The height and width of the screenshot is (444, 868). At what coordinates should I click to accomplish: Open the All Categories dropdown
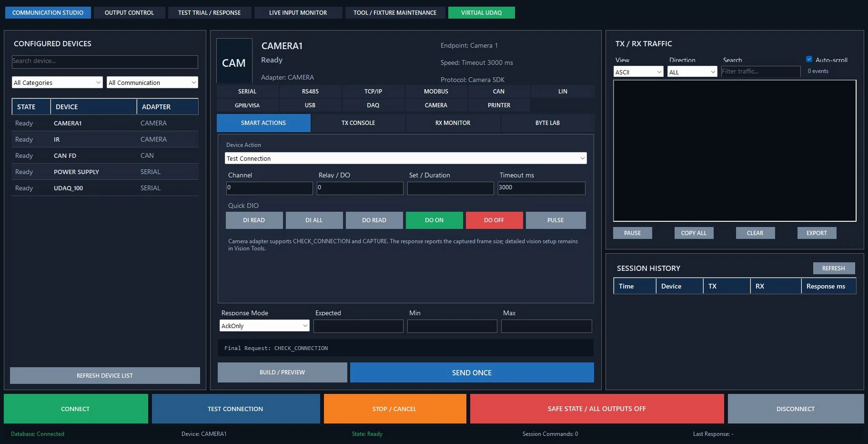pyautogui.click(x=57, y=83)
